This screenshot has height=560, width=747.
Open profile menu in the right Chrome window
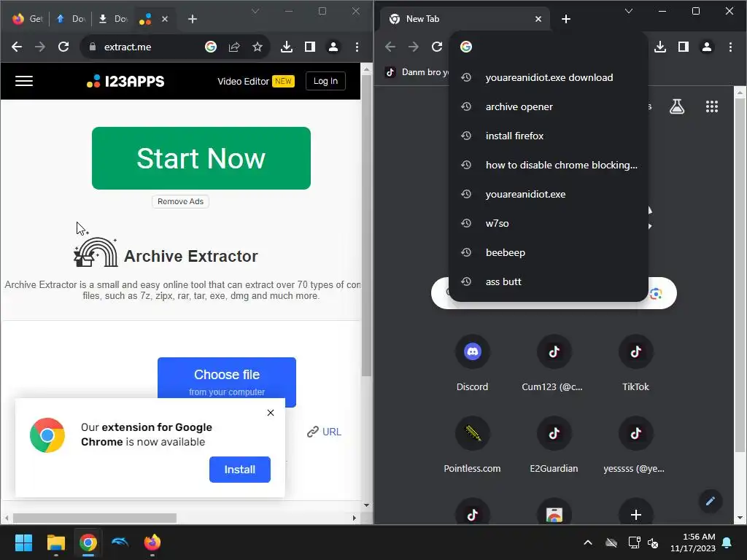coord(706,47)
